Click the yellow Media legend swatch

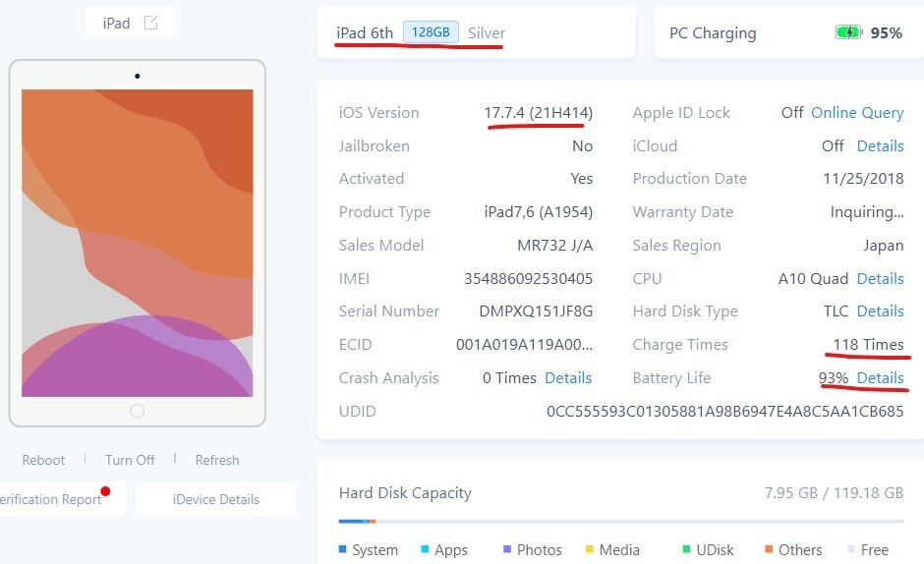click(x=589, y=549)
